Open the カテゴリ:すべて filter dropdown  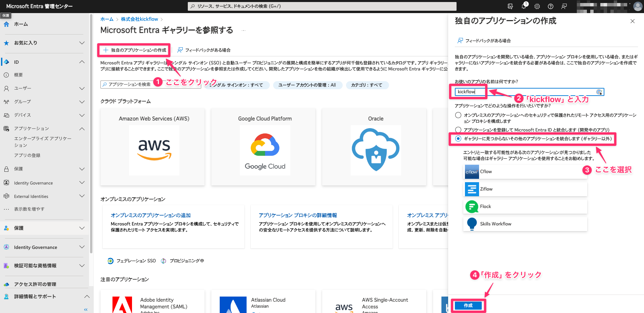point(367,85)
